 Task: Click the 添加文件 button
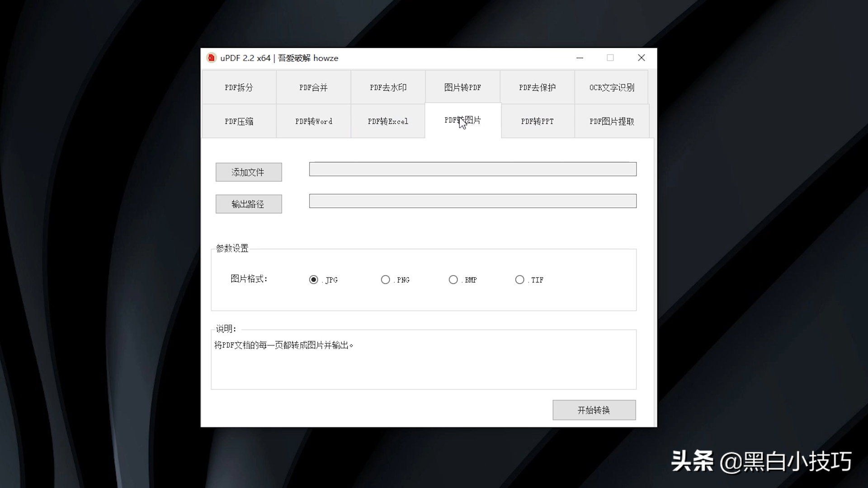(x=249, y=172)
